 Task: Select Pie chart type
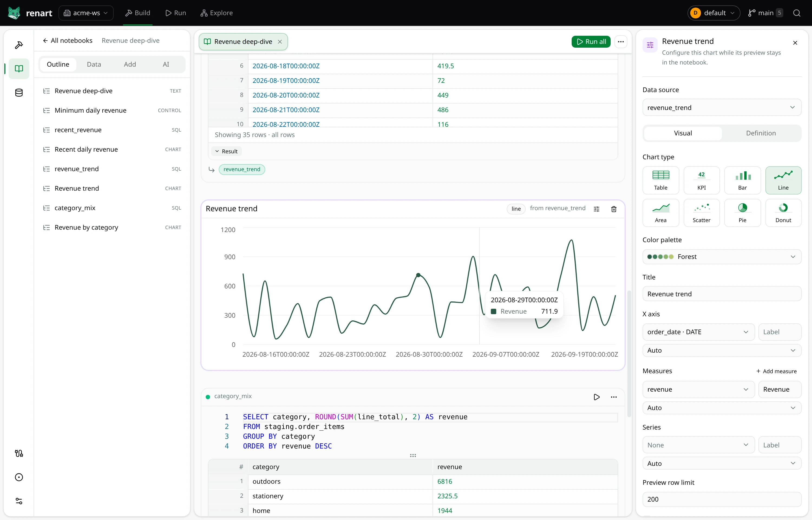click(742, 213)
